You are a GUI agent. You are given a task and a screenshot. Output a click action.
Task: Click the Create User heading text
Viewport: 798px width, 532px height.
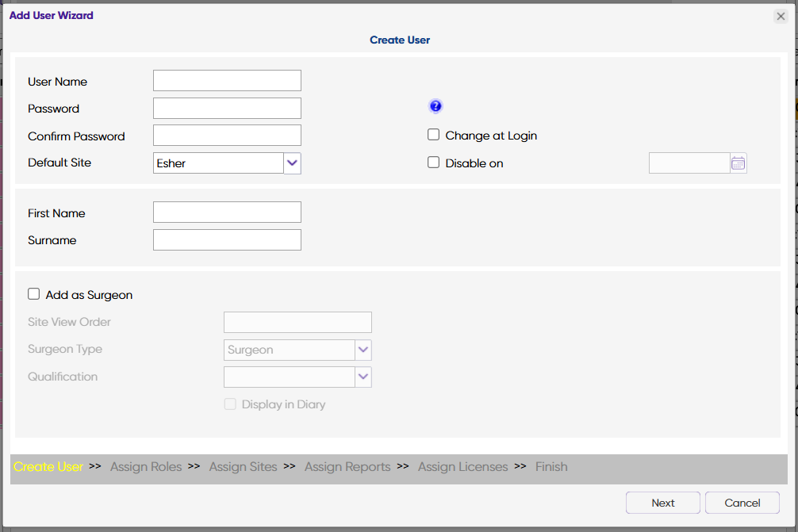400,40
